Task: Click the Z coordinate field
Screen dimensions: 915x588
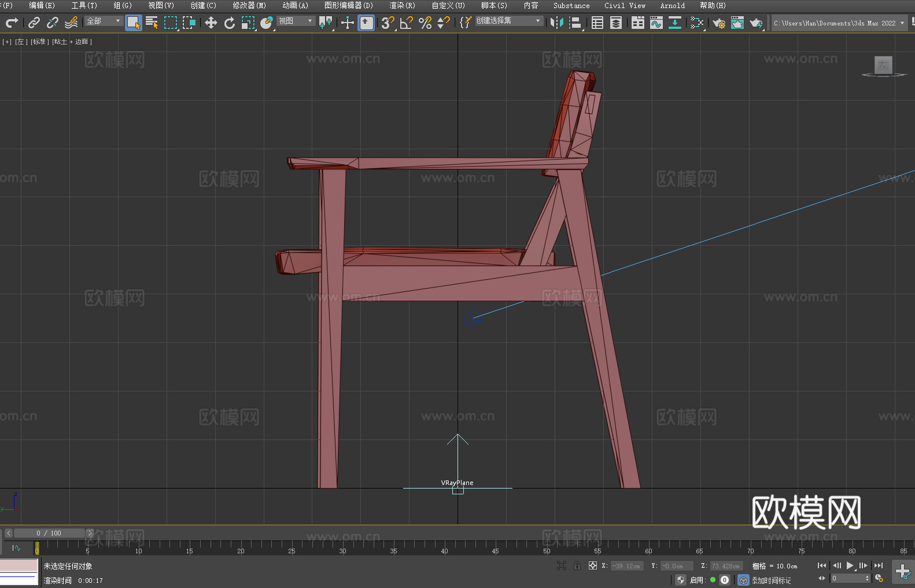Action: click(x=726, y=566)
